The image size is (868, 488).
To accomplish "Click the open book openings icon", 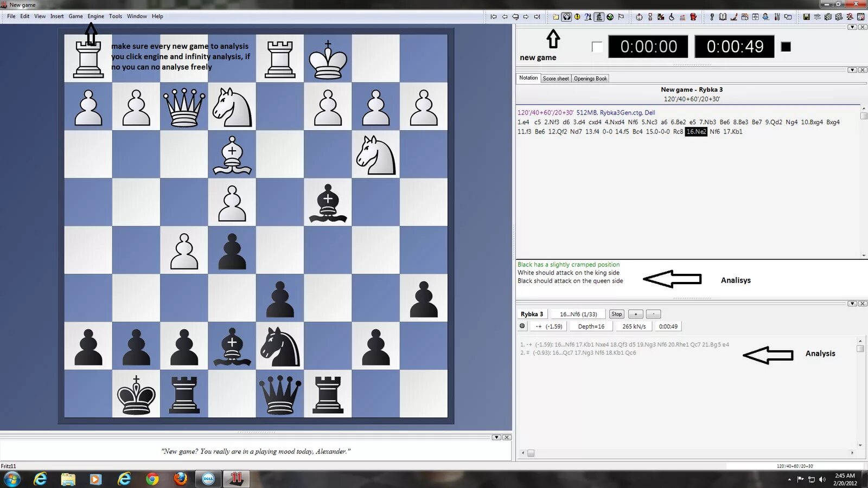I will click(x=723, y=17).
